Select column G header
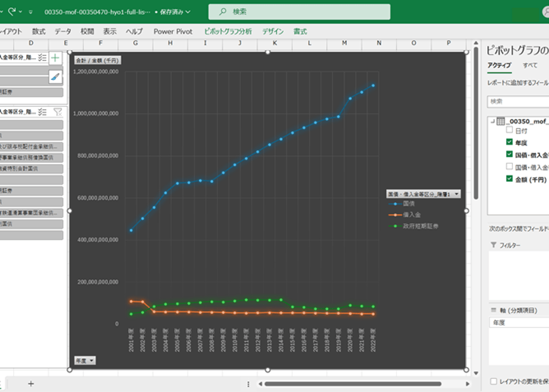This screenshot has height=392, width=549. (x=135, y=43)
